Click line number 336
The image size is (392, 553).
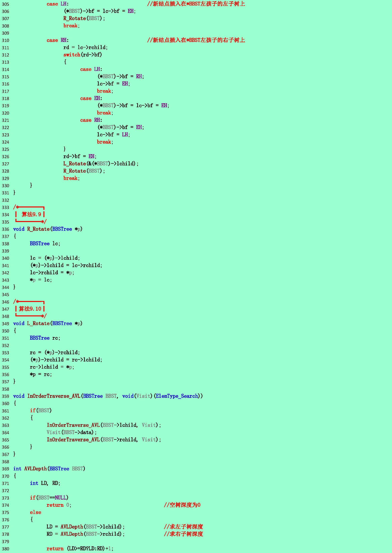pyautogui.click(x=5, y=229)
